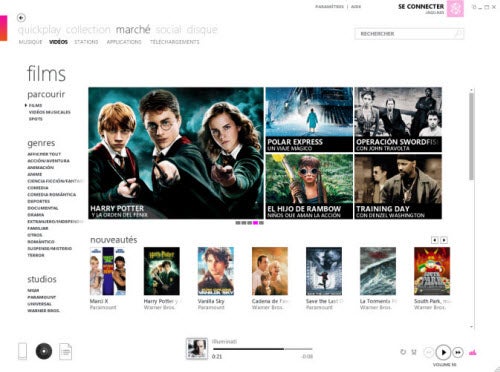Open the South Park movie cover

[x=432, y=271]
